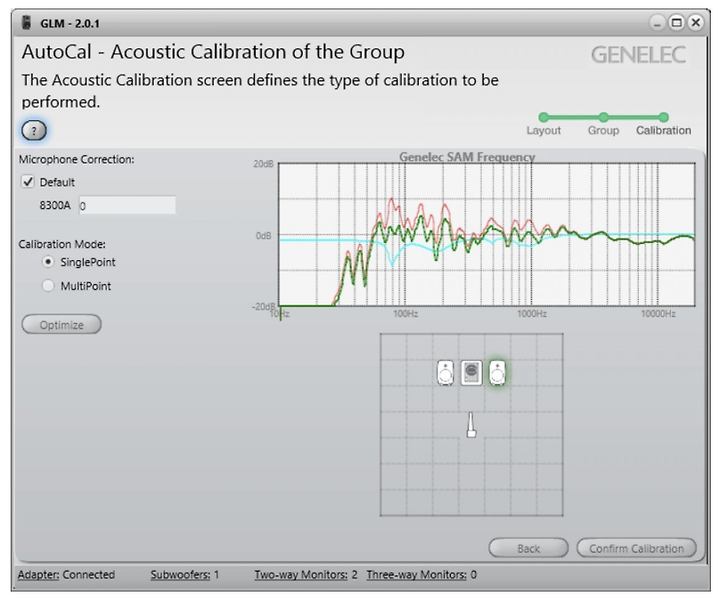
Task: Click the 100Hz axis label
Action: point(405,314)
